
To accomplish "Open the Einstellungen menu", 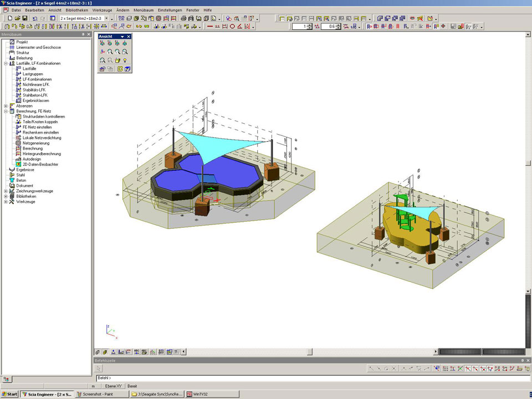I will pos(169,10).
